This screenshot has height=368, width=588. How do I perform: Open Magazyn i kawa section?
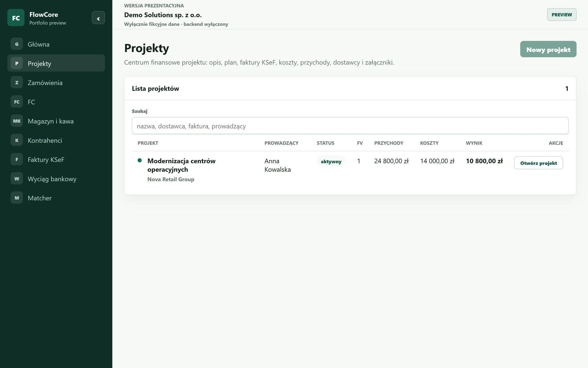point(56,121)
